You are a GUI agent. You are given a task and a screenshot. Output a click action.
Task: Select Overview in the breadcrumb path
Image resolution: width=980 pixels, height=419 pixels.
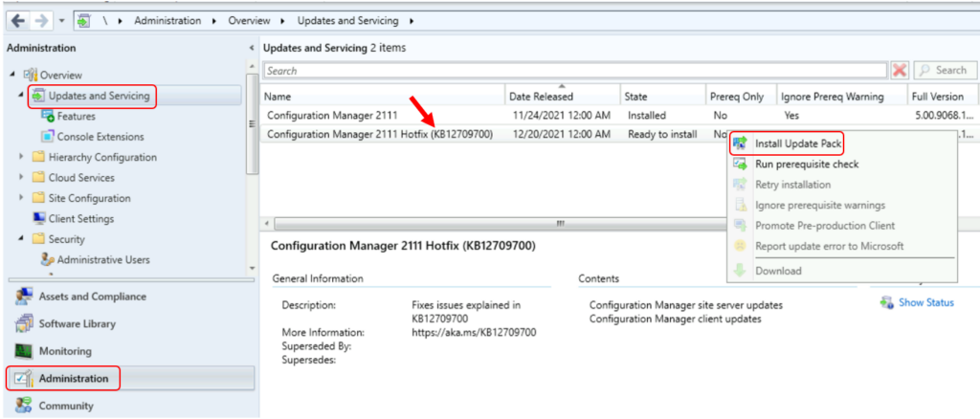(x=249, y=21)
